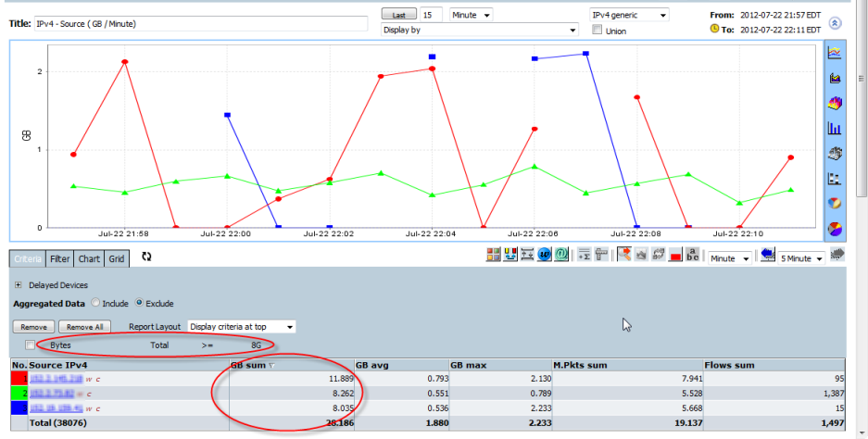Open the Minute unit dropdown beside Last

click(472, 15)
